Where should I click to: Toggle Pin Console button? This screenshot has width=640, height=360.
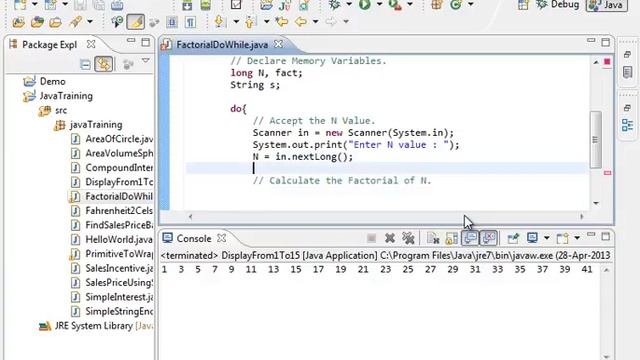click(513, 238)
